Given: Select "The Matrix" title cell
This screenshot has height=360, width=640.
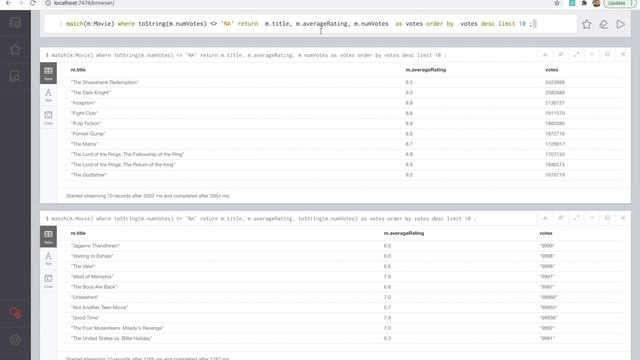Looking at the screenshot, I should (84, 144).
